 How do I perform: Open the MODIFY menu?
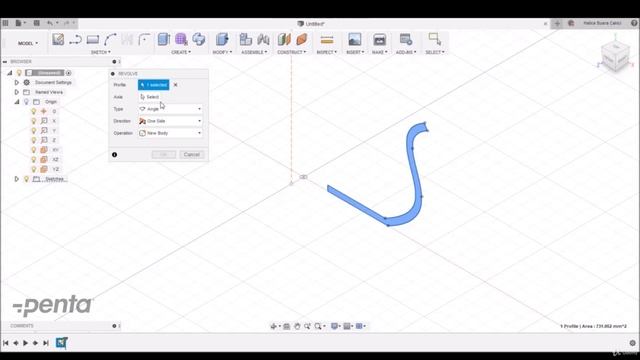[x=222, y=52]
